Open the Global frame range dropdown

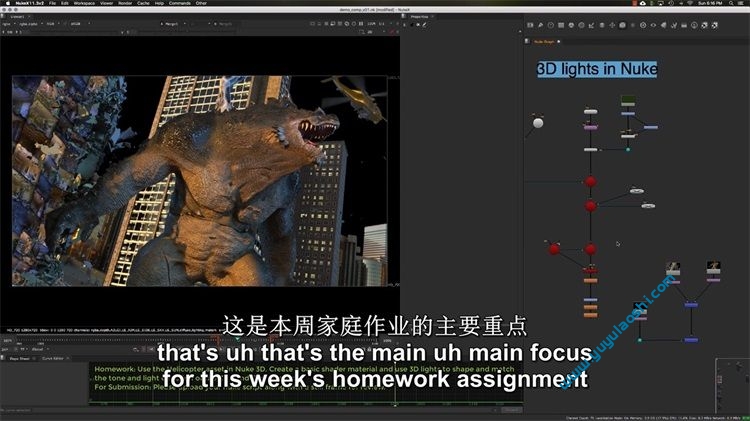39,349
